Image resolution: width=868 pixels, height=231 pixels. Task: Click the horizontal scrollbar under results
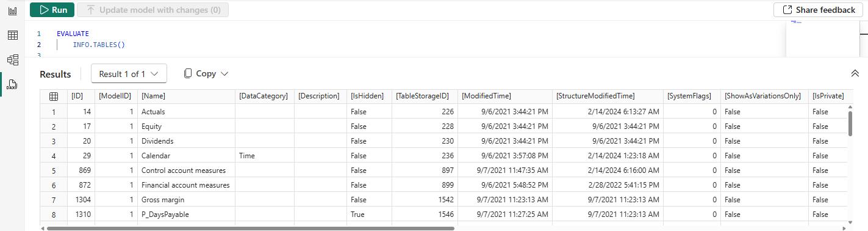pos(251,229)
